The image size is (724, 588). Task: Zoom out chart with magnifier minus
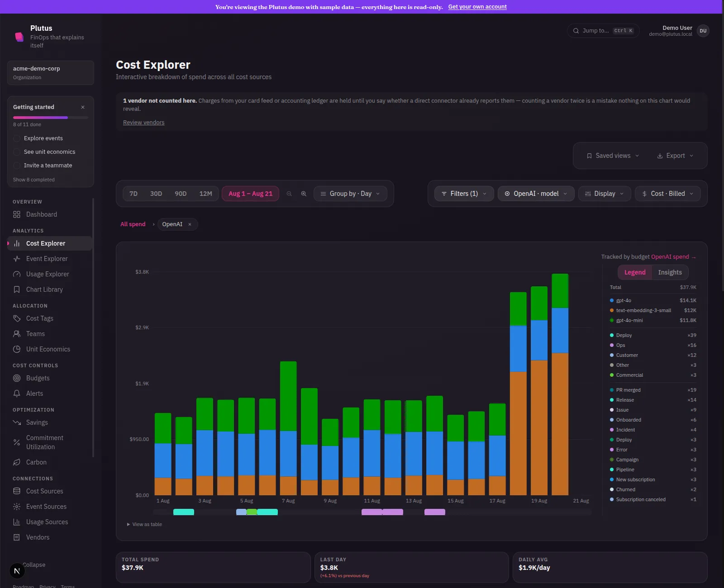click(289, 194)
